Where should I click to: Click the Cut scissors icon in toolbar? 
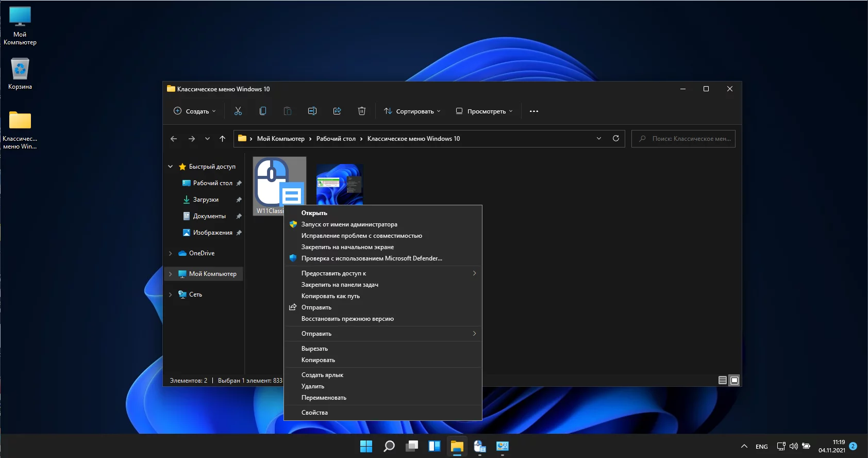pos(238,111)
